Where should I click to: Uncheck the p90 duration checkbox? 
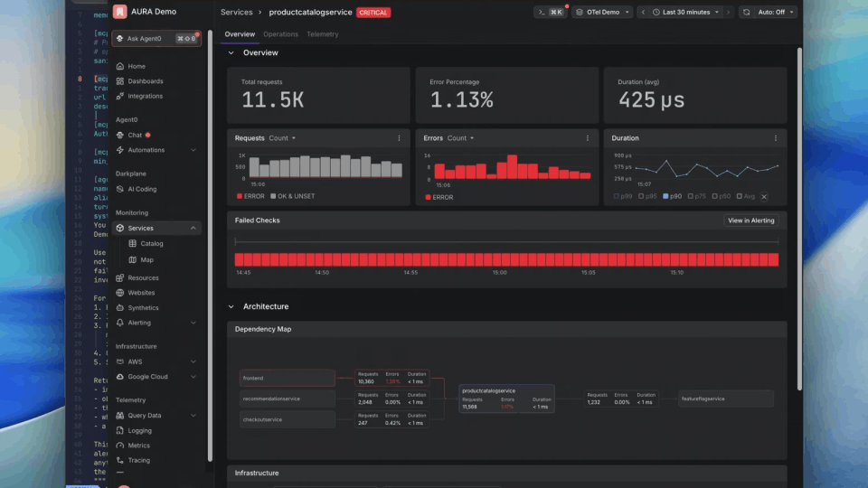pos(665,196)
